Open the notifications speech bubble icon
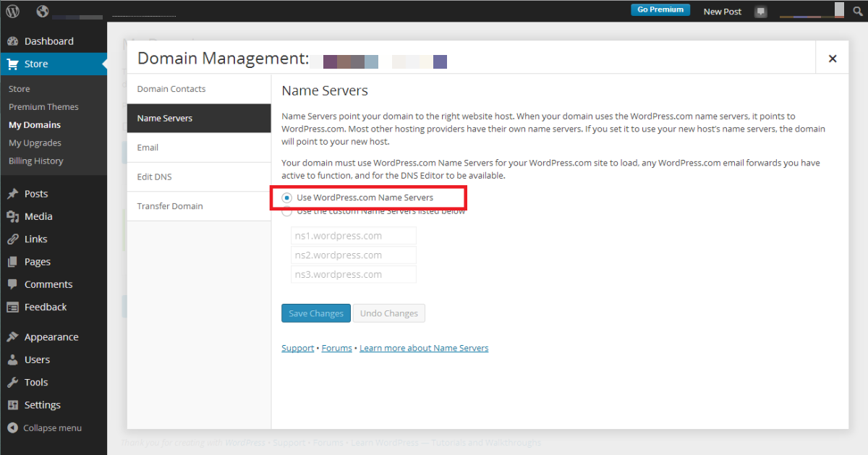Screen dimensions: 868x455 point(760,12)
